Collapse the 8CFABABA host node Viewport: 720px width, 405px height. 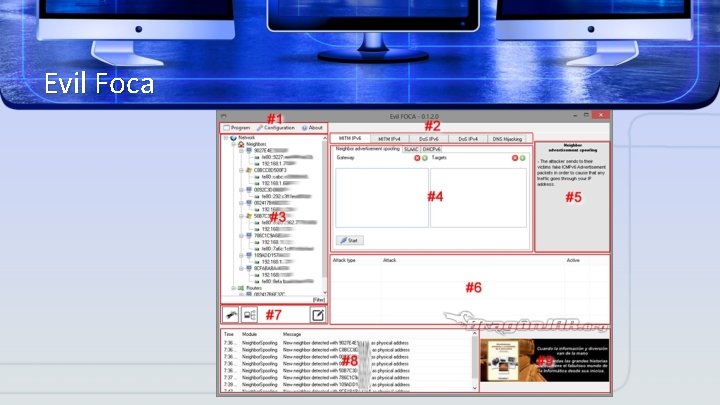[x=241, y=268]
